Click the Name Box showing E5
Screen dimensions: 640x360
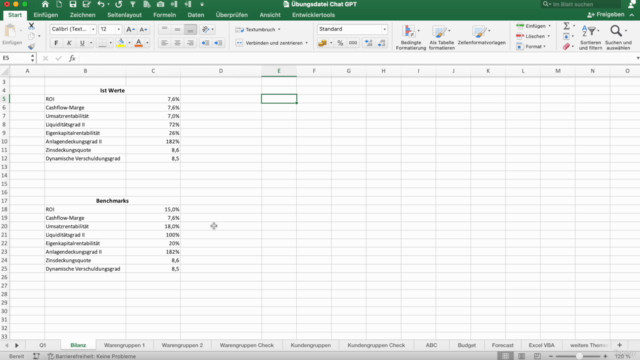(15, 58)
